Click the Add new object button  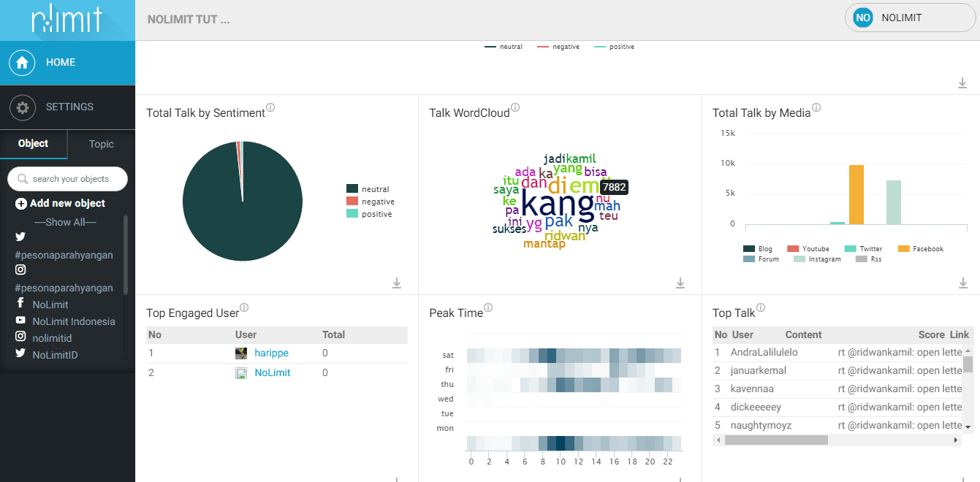point(61,204)
